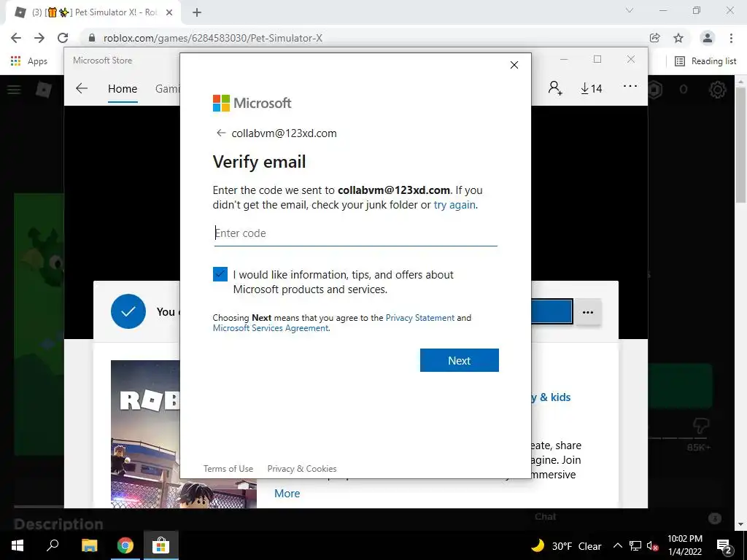
Task: Open the Apps bookmarks shortcut
Action: point(28,61)
